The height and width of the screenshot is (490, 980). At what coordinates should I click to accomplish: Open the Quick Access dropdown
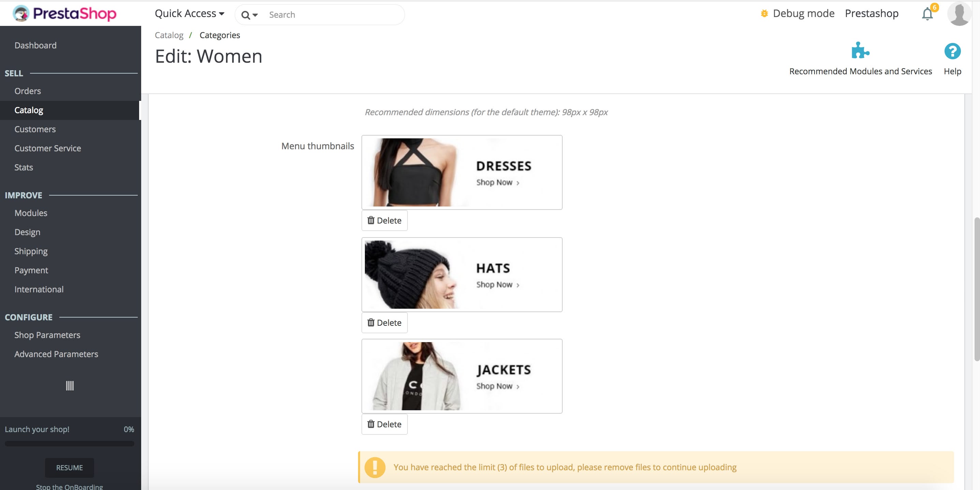pyautogui.click(x=190, y=14)
